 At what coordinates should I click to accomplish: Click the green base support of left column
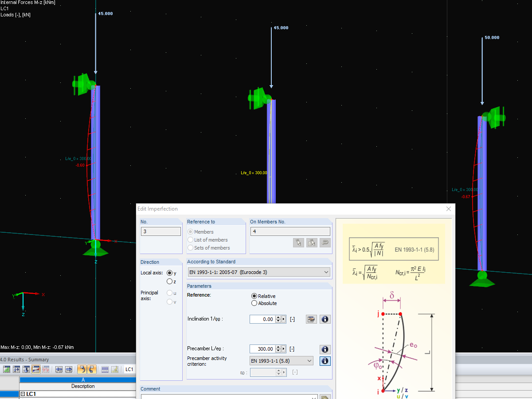pyautogui.click(x=96, y=248)
